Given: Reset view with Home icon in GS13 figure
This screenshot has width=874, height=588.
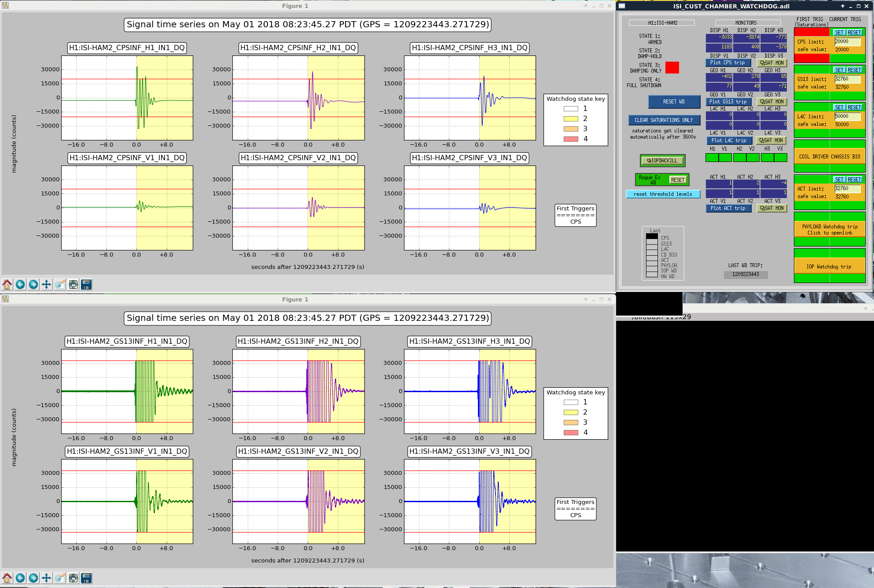Looking at the screenshot, I should click(x=7, y=578).
